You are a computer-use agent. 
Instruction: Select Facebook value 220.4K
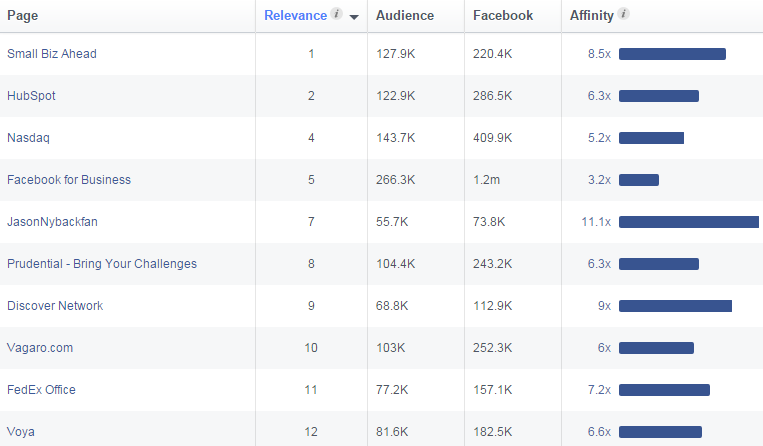(x=492, y=54)
